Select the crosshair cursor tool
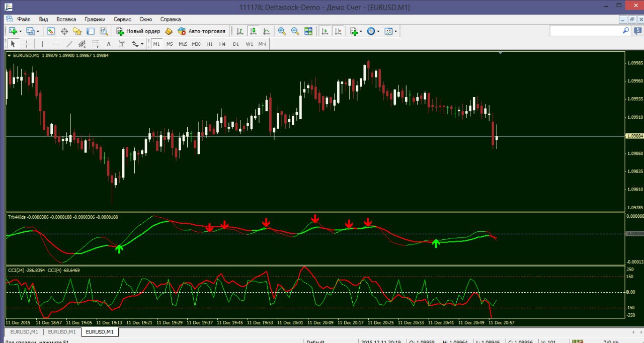Image resolution: width=644 pixels, height=343 pixels. [27, 44]
